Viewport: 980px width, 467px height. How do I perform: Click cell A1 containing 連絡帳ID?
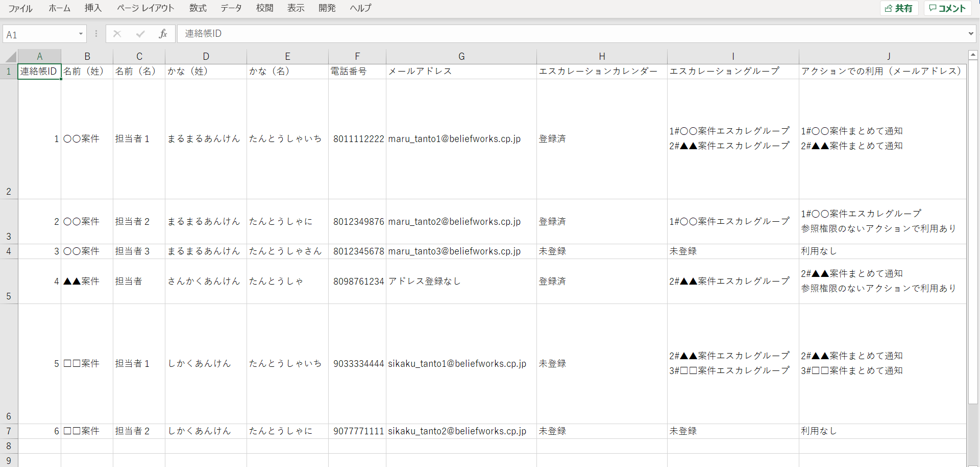39,72
